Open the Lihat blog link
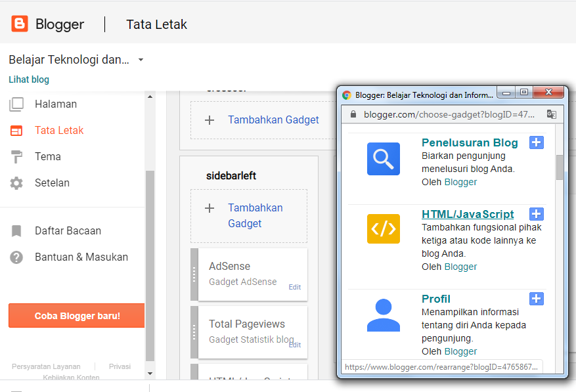Screen dimensions: 576x392 point(29,79)
